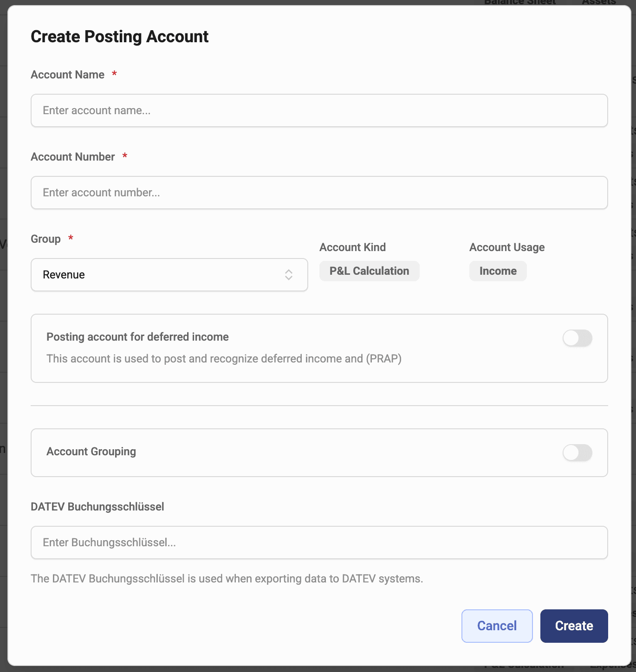The height and width of the screenshot is (672, 636).
Task: Click the DATEV export help text
Action: coord(227,579)
